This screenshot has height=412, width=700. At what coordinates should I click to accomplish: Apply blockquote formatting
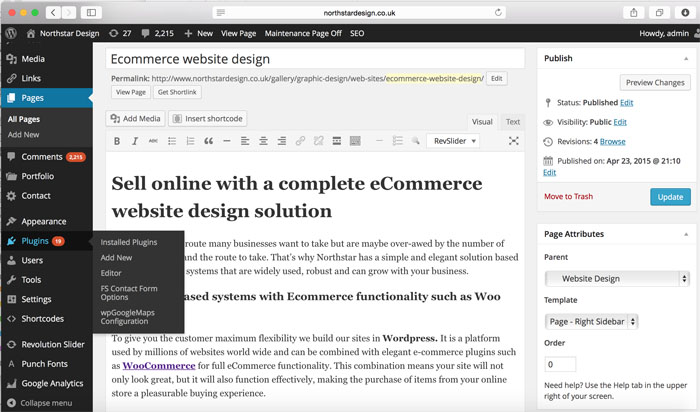point(208,141)
